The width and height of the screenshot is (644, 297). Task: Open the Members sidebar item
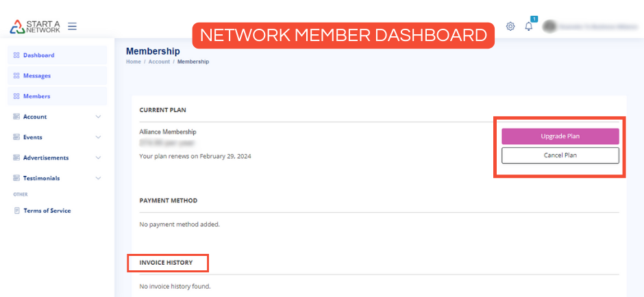[x=36, y=96]
